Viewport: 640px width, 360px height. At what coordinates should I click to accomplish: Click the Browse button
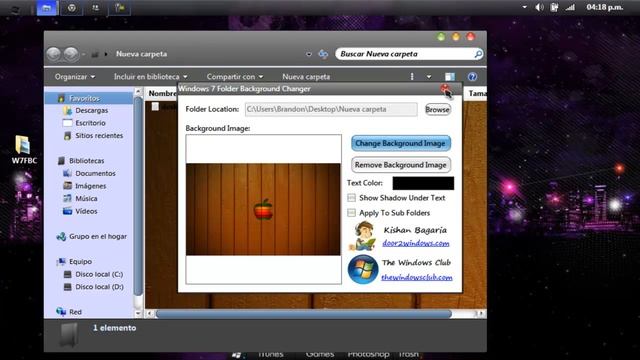click(438, 109)
